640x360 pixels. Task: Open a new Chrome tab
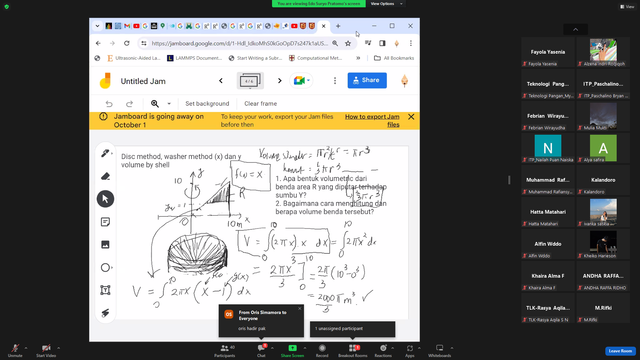click(x=338, y=26)
